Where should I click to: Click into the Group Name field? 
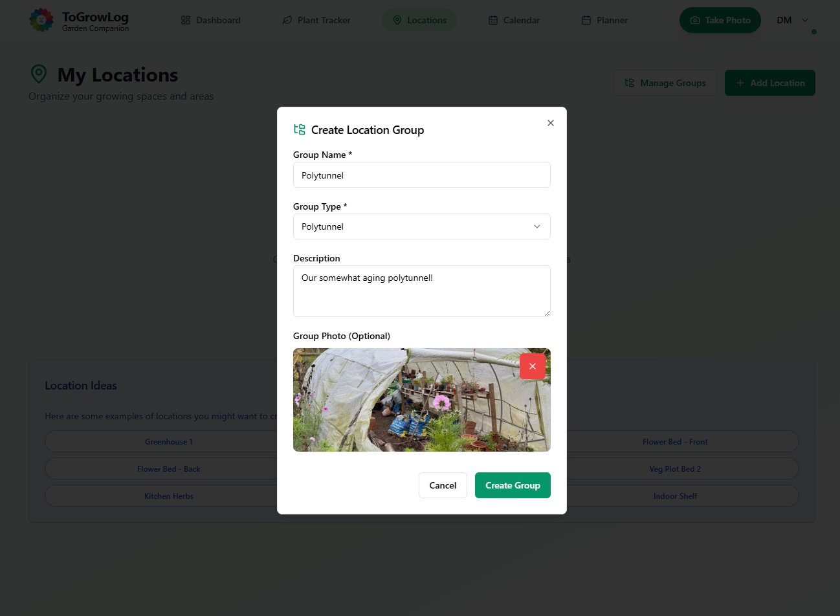(421, 175)
